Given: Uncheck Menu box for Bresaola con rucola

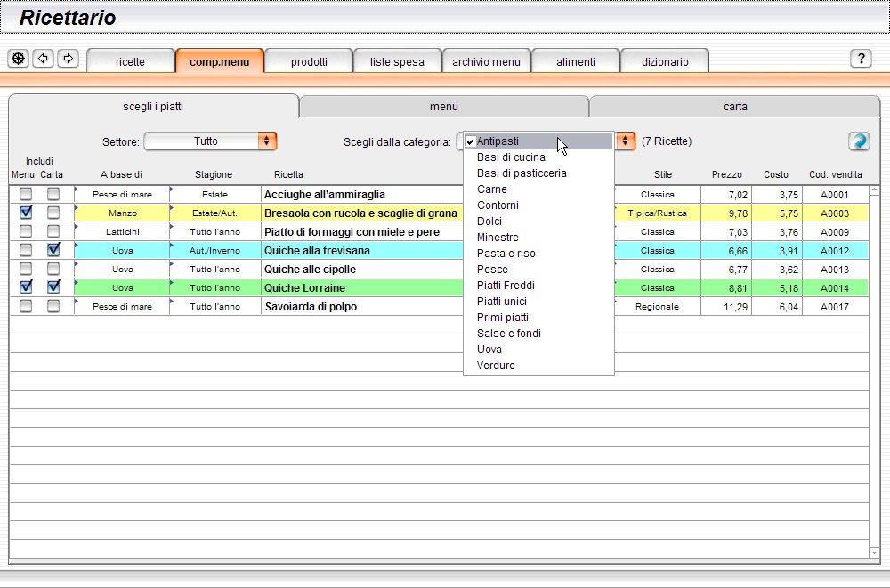Looking at the screenshot, I should pos(26,213).
